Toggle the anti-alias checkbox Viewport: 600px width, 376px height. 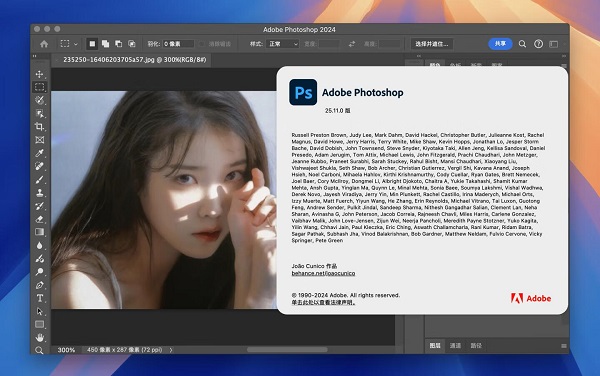[x=202, y=44]
